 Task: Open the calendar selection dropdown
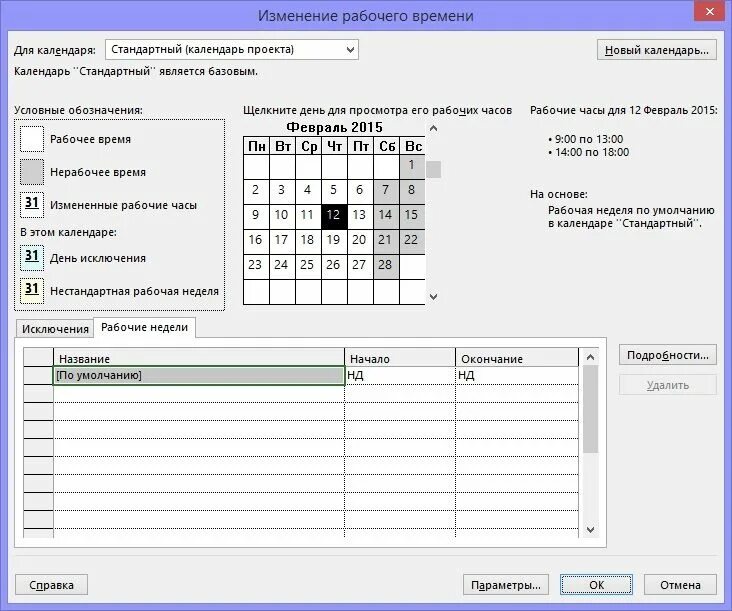coord(232,49)
